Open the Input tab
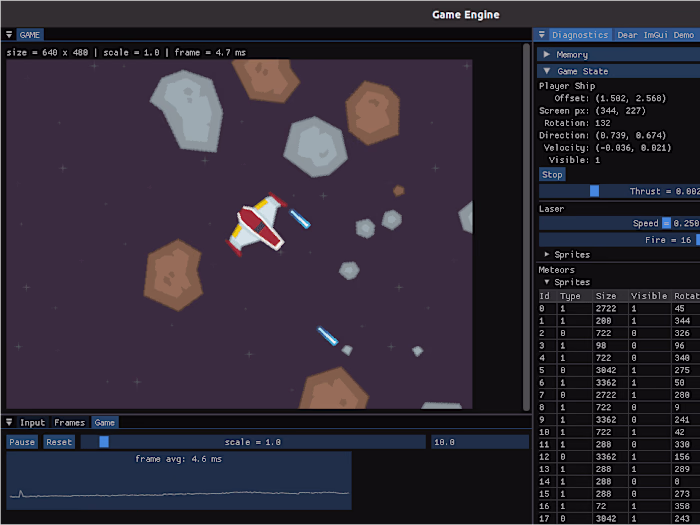This screenshot has width=700, height=525. [x=33, y=422]
